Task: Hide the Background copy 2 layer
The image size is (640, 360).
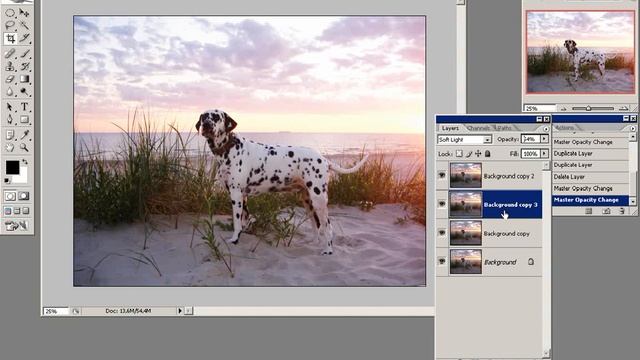Action: 442,175
